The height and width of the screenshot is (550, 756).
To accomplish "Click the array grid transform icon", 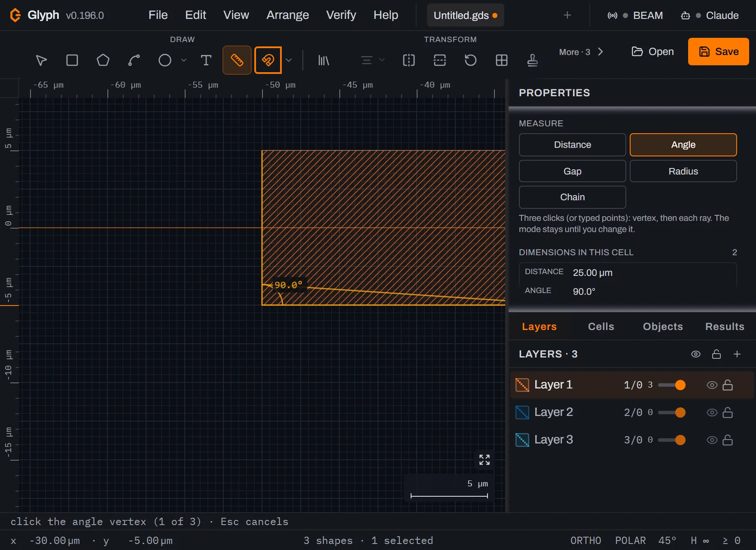I will point(502,60).
